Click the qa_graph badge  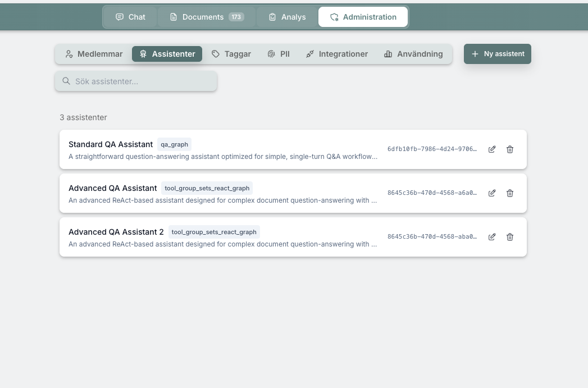[174, 144]
